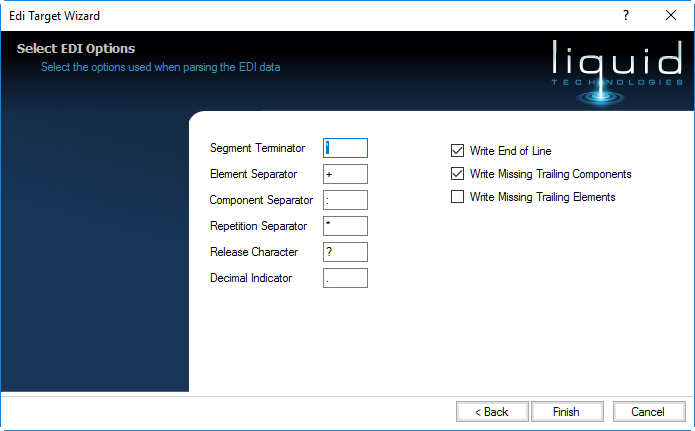Viewport: 695px width, 431px height.
Task: Focus the Segment Terminator input box
Action: click(x=346, y=148)
